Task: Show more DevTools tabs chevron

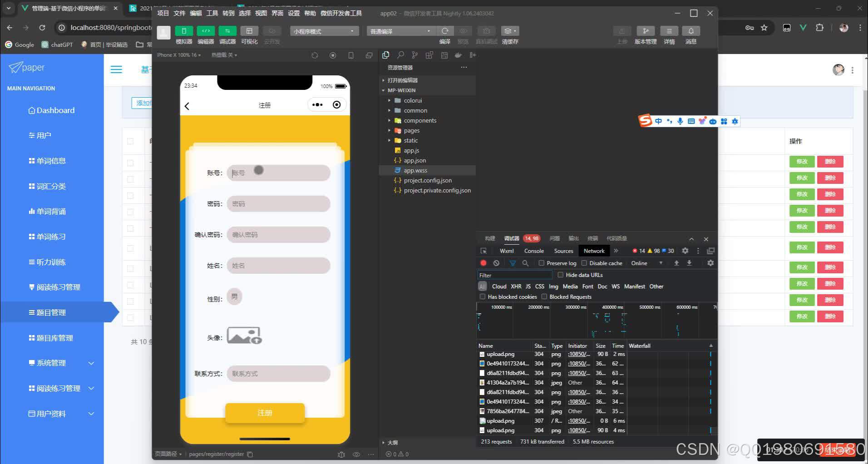Action: pyautogui.click(x=616, y=251)
